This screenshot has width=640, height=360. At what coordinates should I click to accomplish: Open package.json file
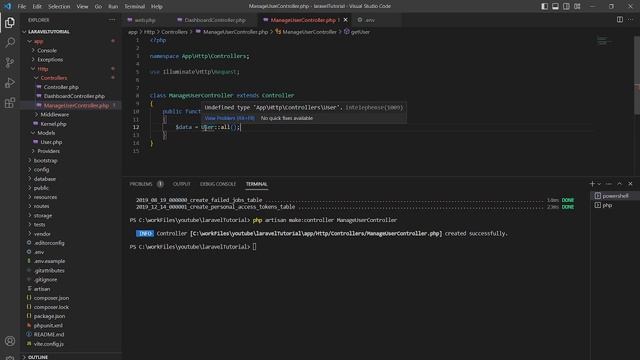coord(49,316)
